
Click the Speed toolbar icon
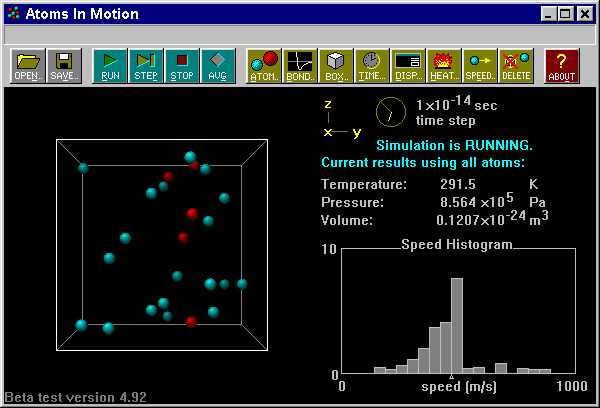(x=480, y=65)
